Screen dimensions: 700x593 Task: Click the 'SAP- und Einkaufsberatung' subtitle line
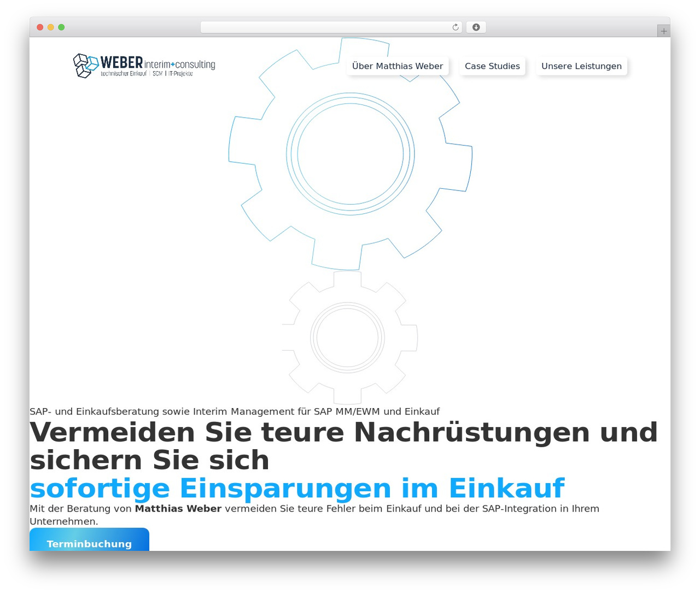click(235, 411)
